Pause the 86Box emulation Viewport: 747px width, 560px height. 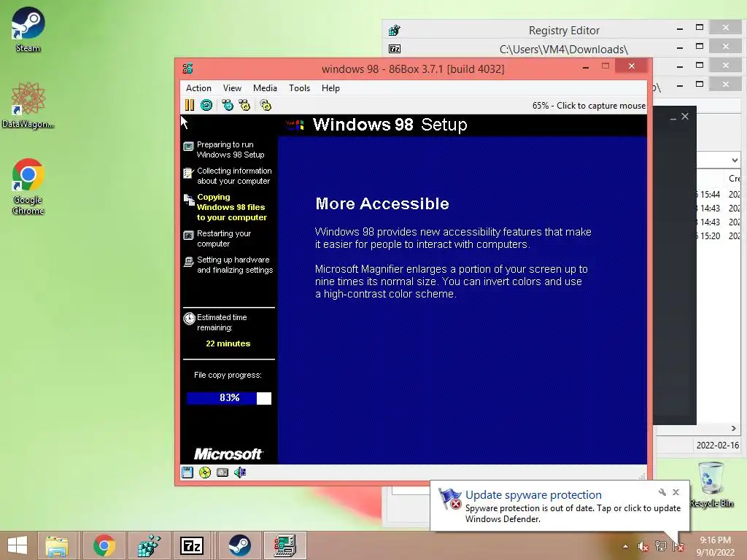pyautogui.click(x=190, y=105)
